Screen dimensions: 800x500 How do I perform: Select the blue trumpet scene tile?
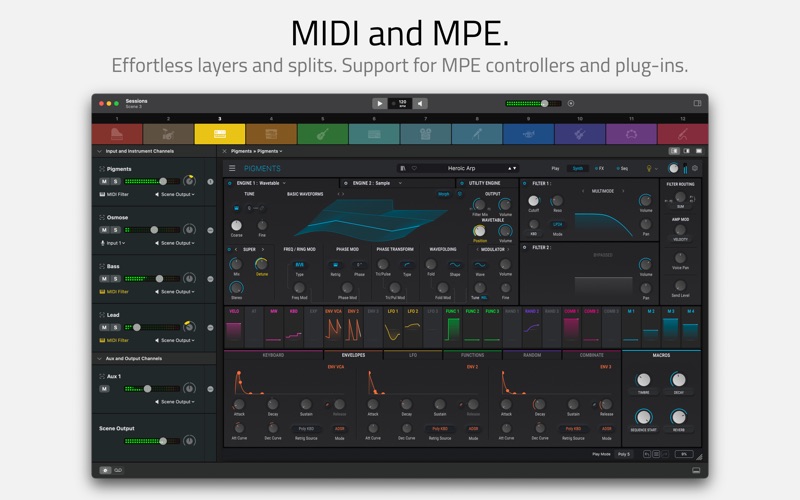click(x=529, y=134)
